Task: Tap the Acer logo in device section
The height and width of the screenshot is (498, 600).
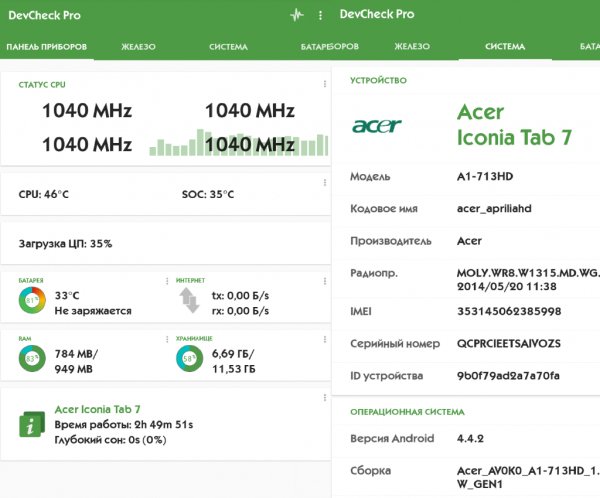Action: point(377,126)
